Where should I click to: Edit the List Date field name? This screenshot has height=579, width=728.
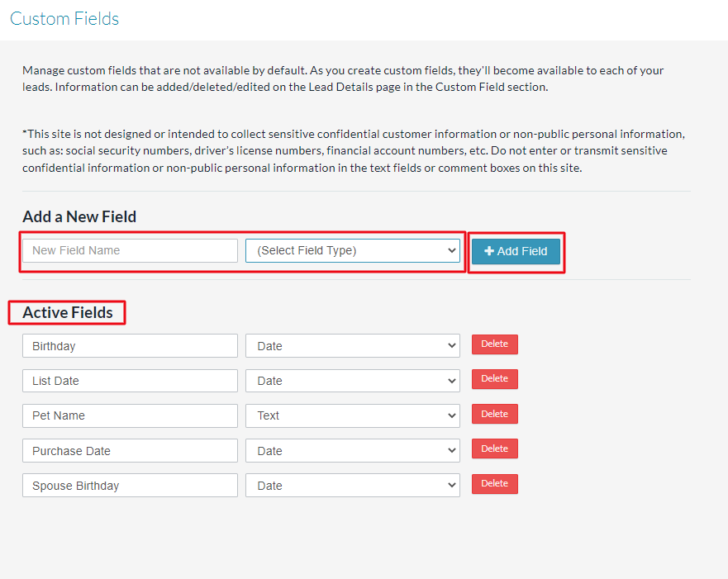pyautogui.click(x=130, y=381)
